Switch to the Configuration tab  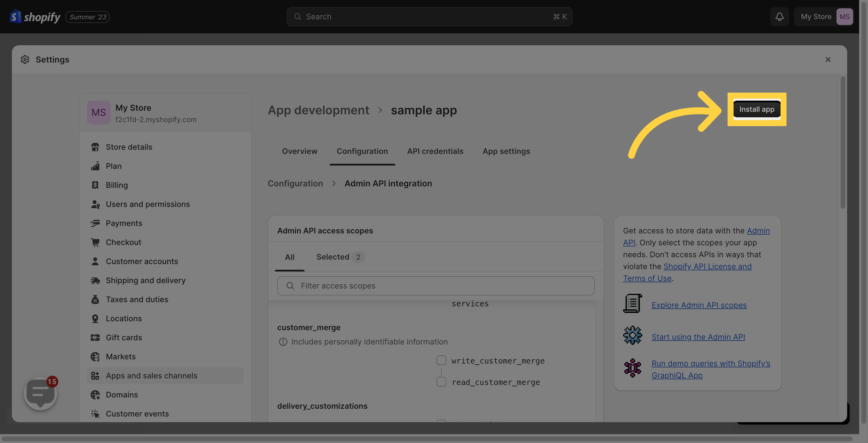click(x=362, y=151)
